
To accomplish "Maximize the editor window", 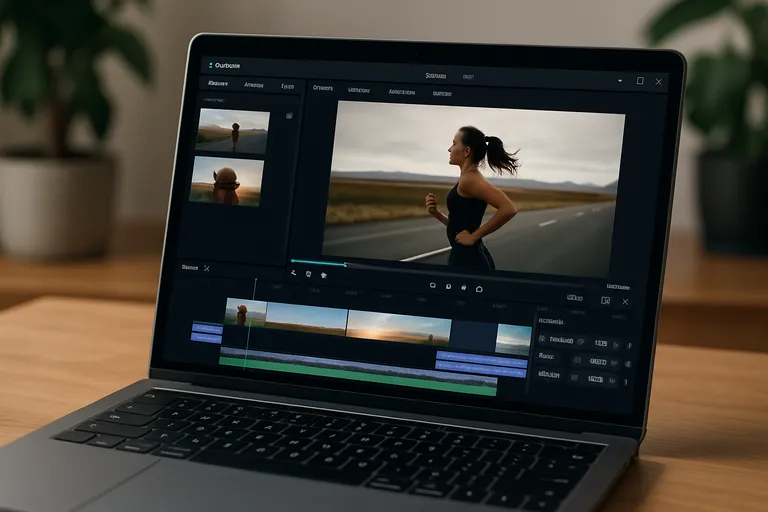I will pyautogui.click(x=640, y=80).
